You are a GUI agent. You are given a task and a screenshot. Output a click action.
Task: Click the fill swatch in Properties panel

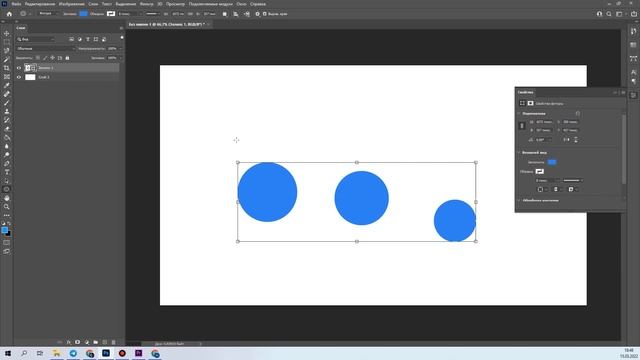[552, 162]
